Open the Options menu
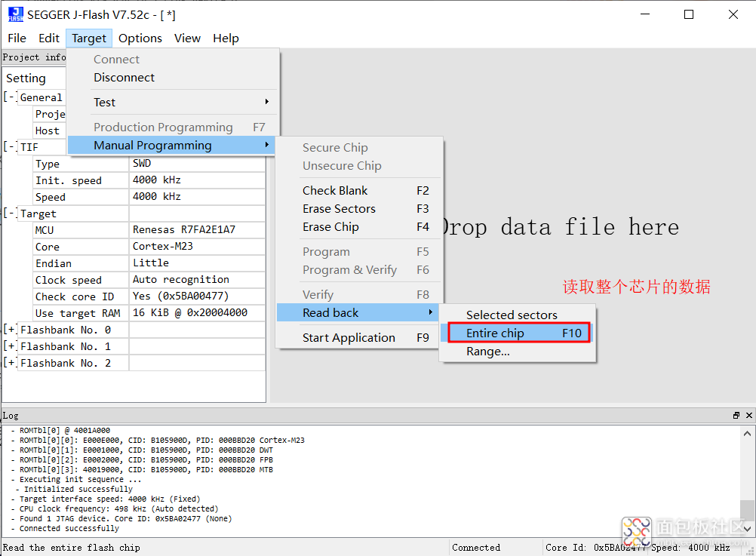756x556 pixels. click(140, 38)
